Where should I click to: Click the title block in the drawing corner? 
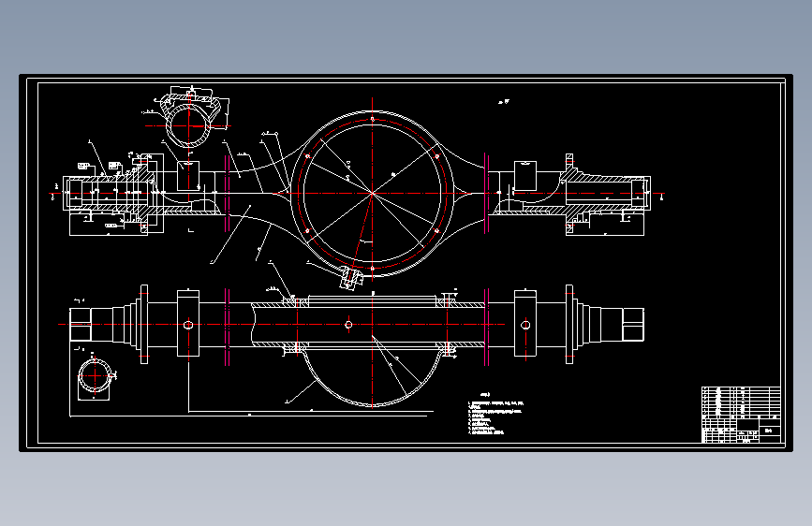741,429
